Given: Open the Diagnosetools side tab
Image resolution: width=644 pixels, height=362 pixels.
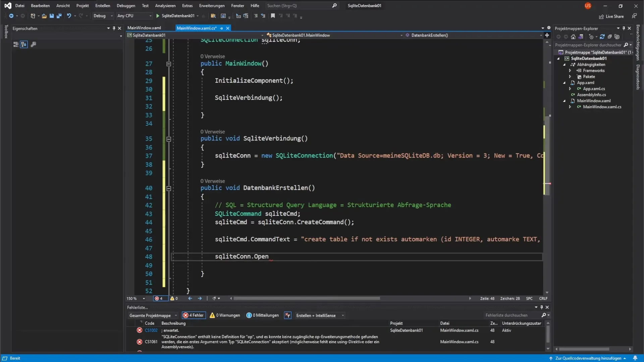Looking at the screenshot, I should pyautogui.click(x=638, y=77).
